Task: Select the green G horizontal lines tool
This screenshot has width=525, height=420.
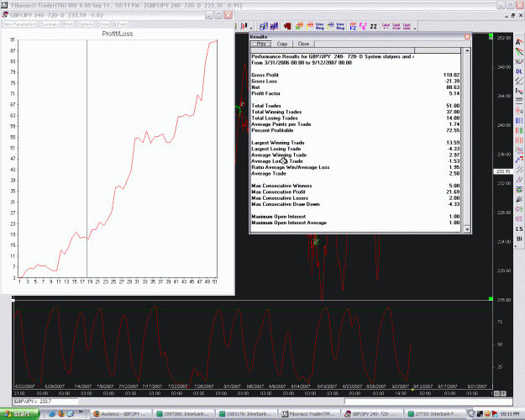Action: click(x=518, y=190)
